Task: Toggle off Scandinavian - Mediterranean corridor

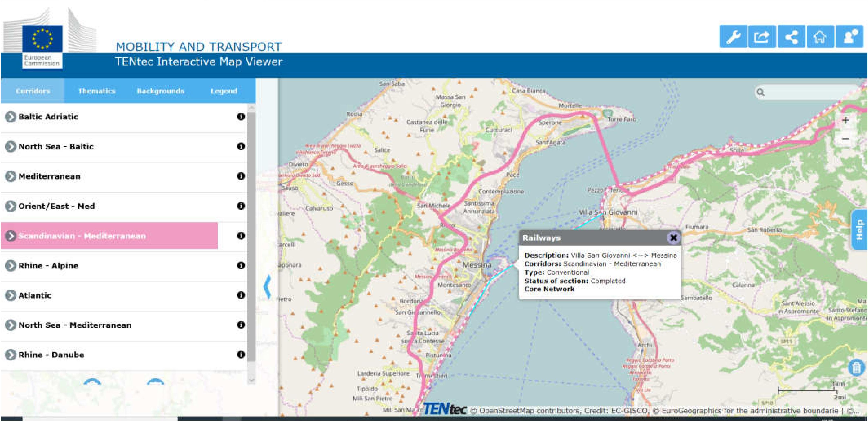Action: pyautogui.click(x=82, y=236)
